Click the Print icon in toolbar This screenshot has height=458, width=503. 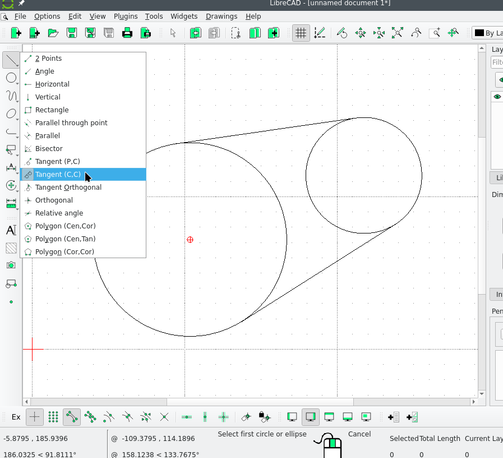pos(127,33)
